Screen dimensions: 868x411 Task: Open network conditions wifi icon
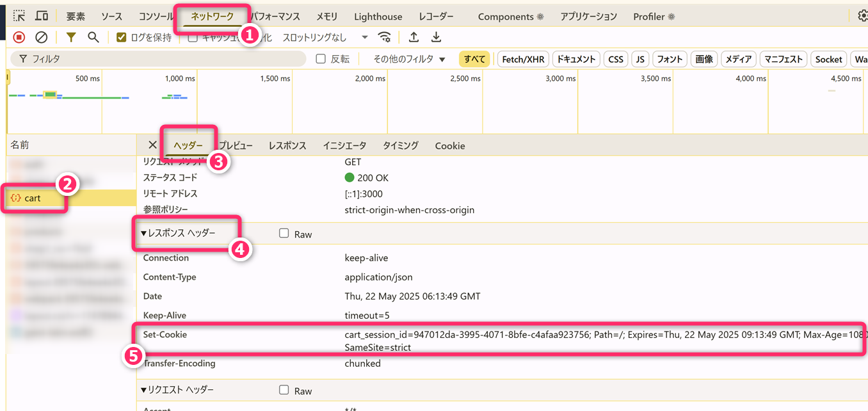pyautogui.click(x=385, y=38)
